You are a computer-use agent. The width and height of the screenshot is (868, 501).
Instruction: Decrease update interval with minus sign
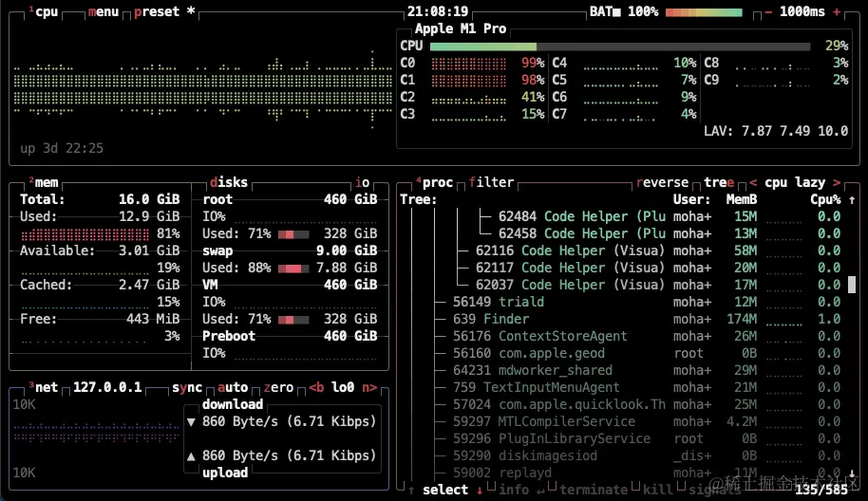(x=768, y=11)
